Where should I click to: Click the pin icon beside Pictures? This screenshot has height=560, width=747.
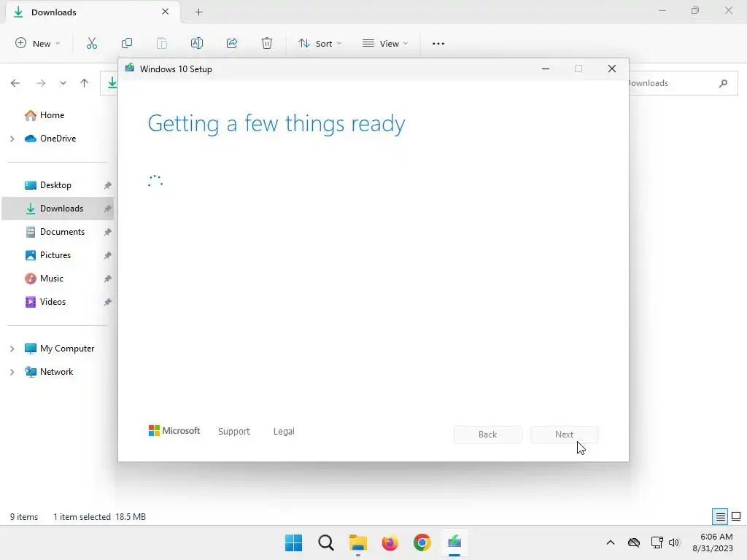(108, 255)
